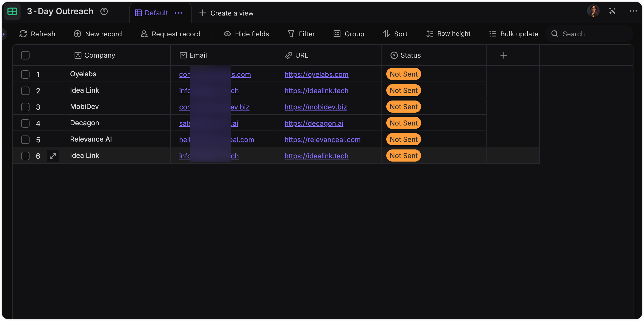Click the Status select field icon
The image size is (644, 321).
(394, 55)
